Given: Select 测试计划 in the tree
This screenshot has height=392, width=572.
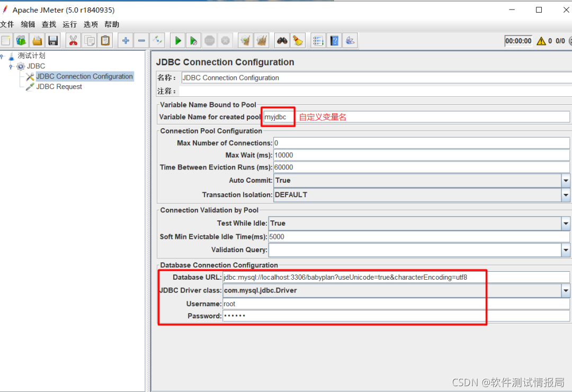Looking at the screenshot, I should pyautogui.click(x=31, y=56).
